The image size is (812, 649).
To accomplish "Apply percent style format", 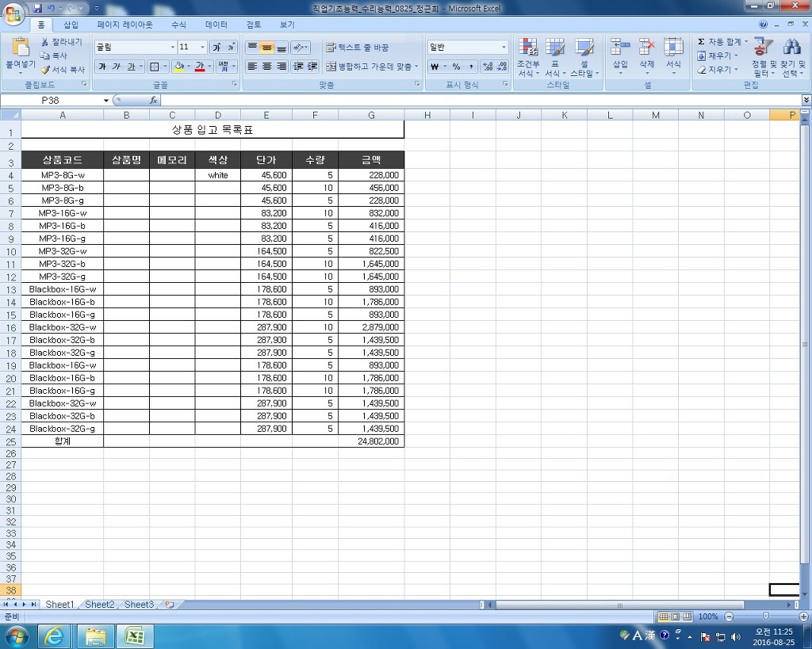I will [x=456, y=67].
